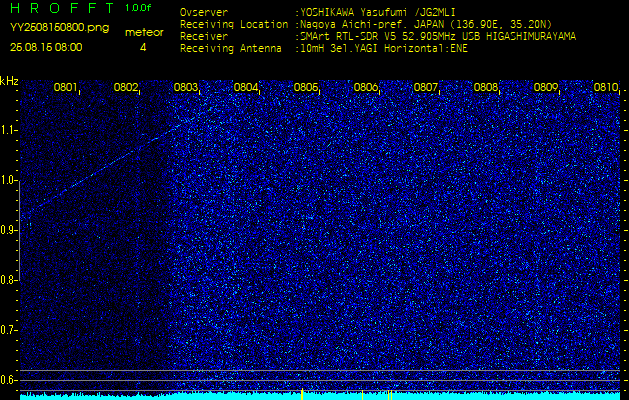Click the 1.1 kHz frequency label

click(x=8, y=130)
